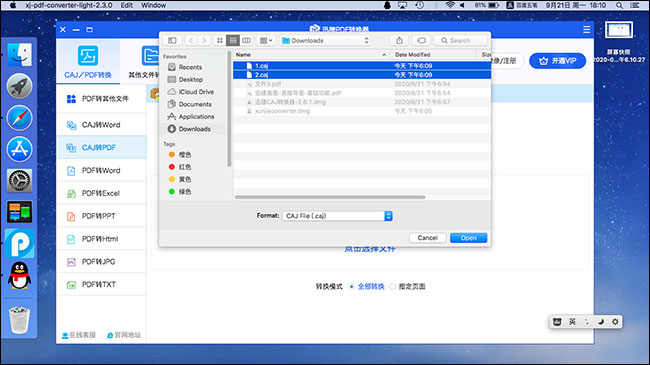Viewport: 650px width, 365px height.
Task: Open group-by arrangement dropdown in dialog
Action: coord(266,40)
